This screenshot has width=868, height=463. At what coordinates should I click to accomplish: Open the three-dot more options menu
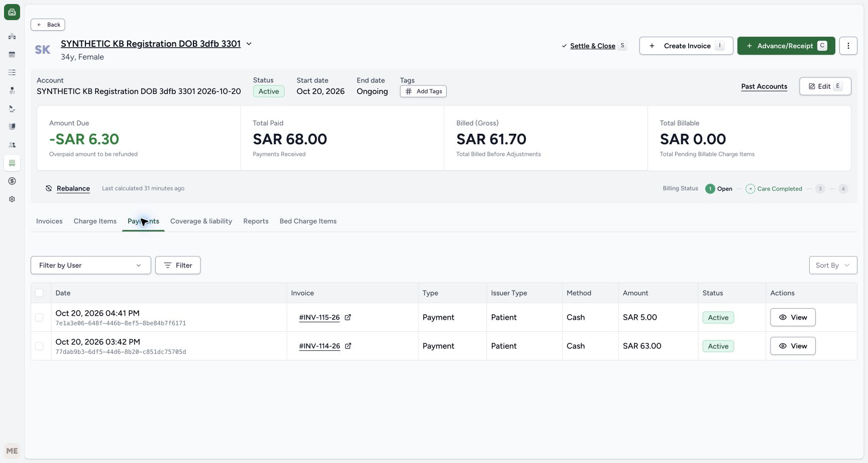(848, 46)
